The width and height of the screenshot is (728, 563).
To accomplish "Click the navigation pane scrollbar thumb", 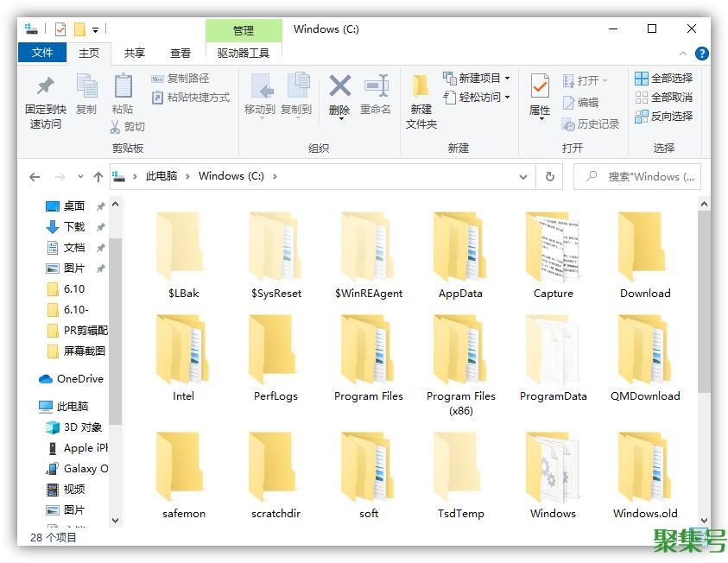I will [116, 332].
